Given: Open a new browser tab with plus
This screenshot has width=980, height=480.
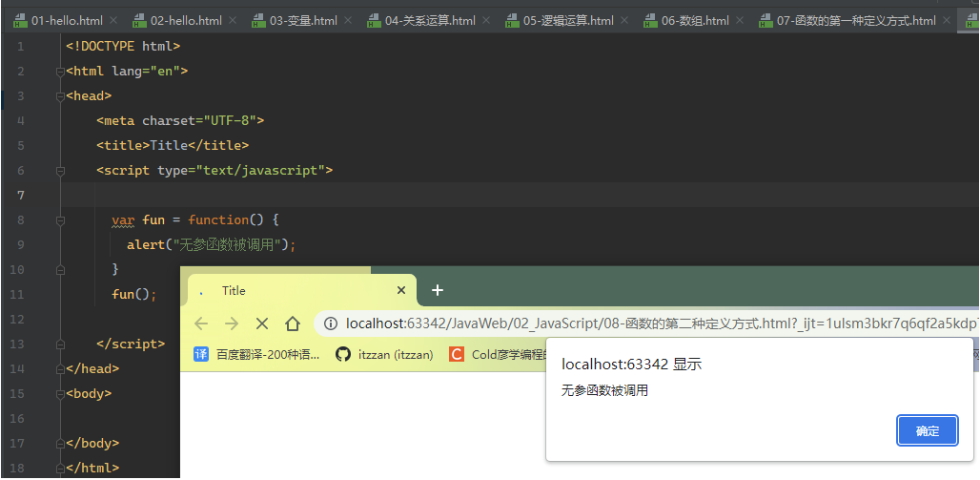Looking at the screenshot, I should click(x=439, y=290).
